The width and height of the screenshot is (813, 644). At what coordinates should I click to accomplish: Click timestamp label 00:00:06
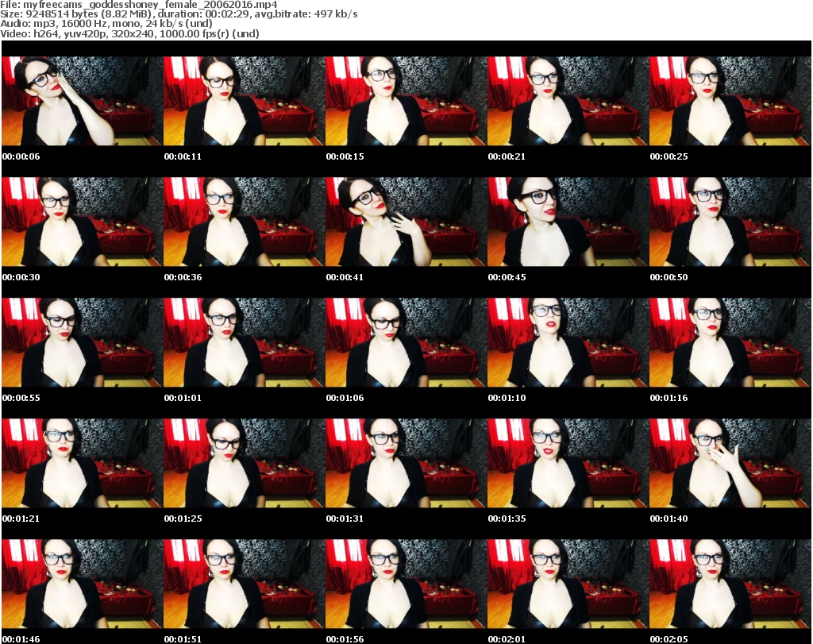[21, 156]
